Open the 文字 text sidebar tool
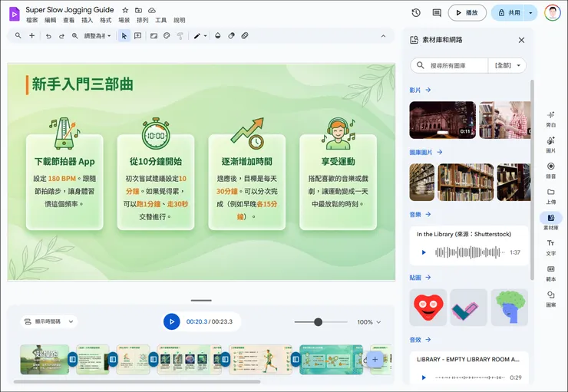 pyautogui.click(x=550, y=248)
